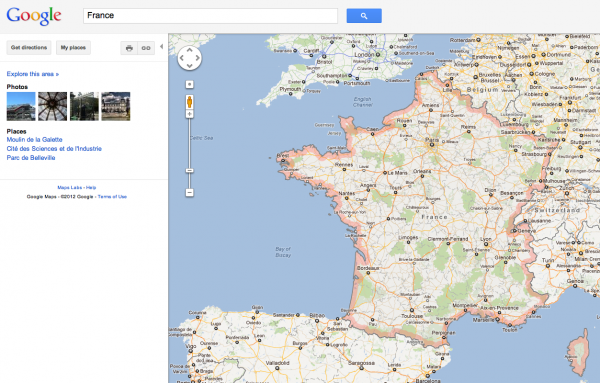600x383 pixels.
Task: Open Moulin de la Galette place
Action: [34, 140]
